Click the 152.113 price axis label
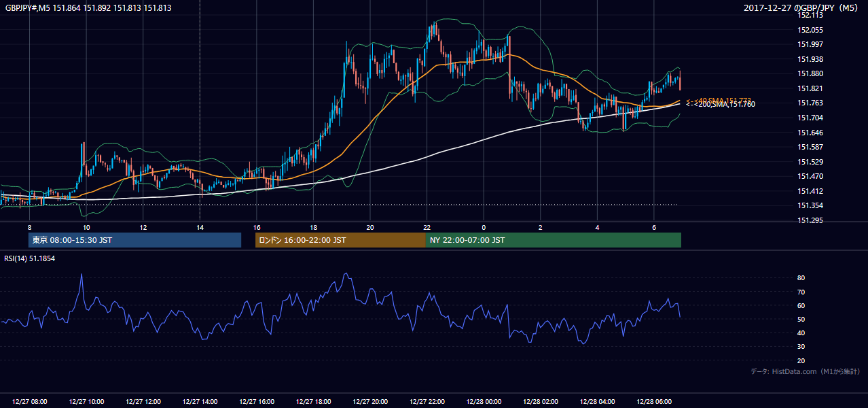Viewport: 868px width, 408px height. coord(810,15)
